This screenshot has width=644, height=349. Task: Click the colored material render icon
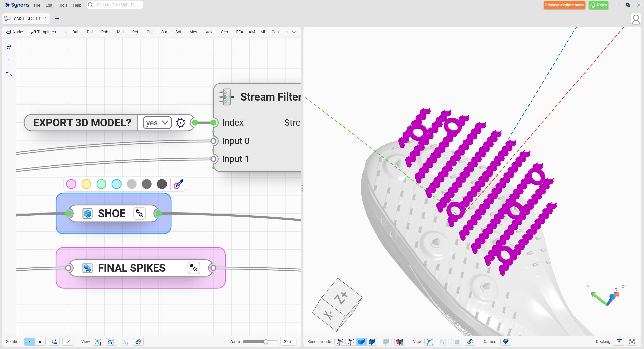click(399, 342)
